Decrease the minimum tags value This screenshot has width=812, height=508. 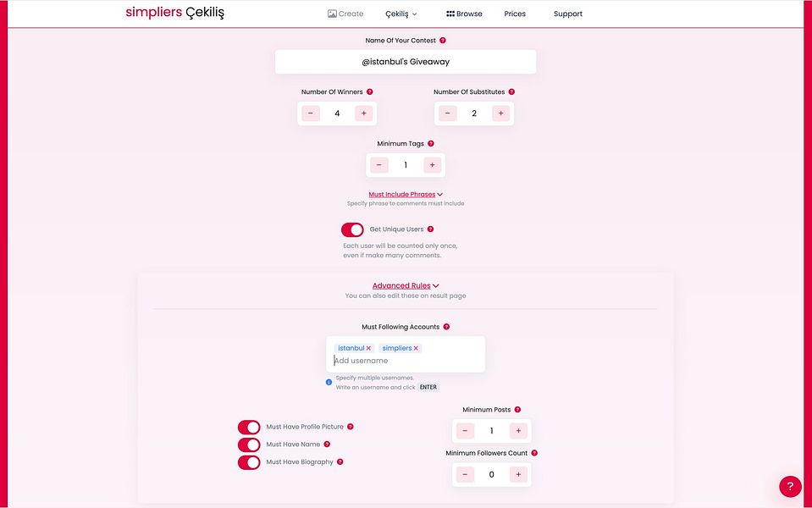(379, 165)
